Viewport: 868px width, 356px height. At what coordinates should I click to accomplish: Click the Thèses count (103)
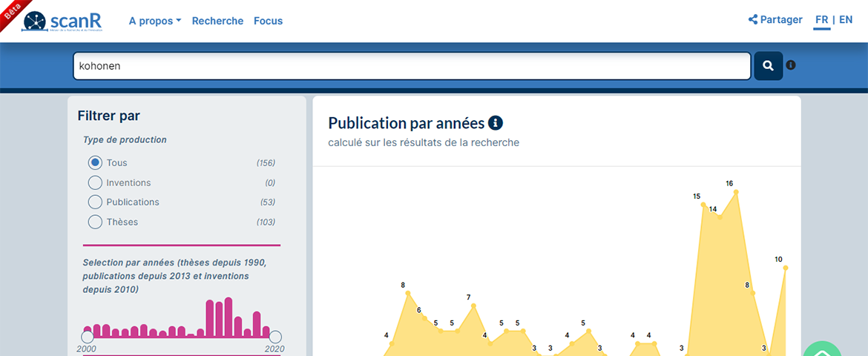tap(266, 222)
